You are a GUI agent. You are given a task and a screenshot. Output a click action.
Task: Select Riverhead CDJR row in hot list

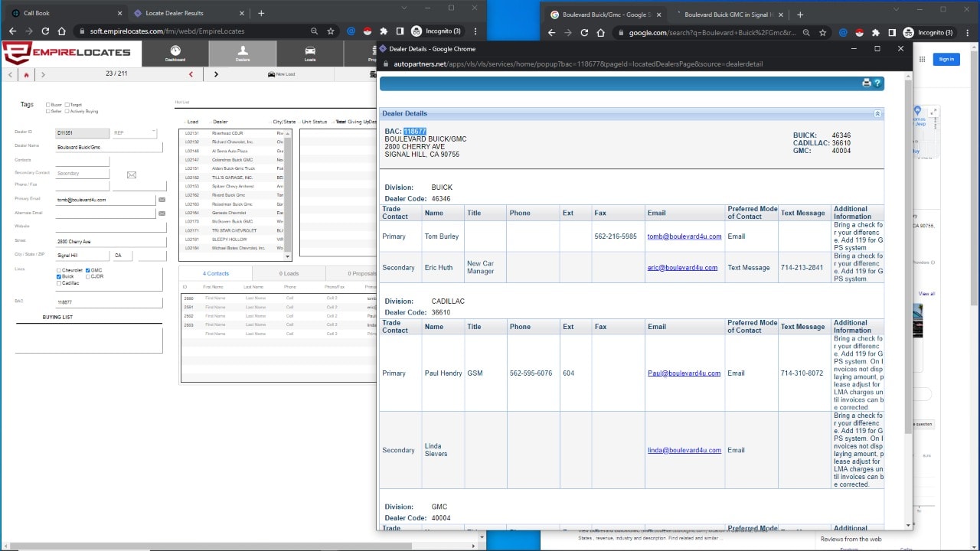232,132
